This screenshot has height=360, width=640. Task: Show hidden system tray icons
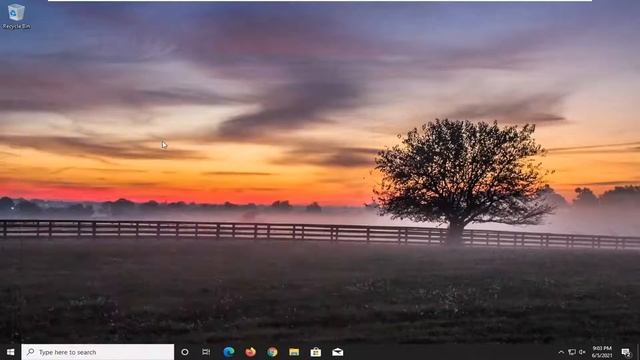tap(561, 352)
